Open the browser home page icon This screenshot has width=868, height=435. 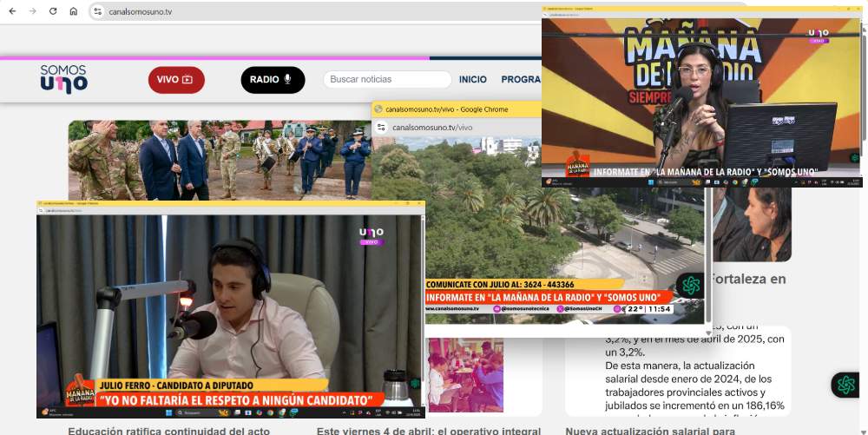pos(74,11)
